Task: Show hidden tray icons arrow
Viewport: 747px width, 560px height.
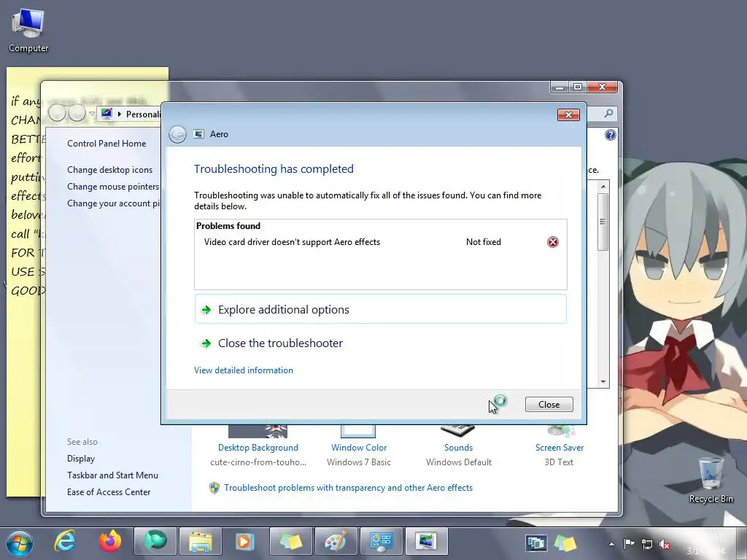Action: (611, 544)
